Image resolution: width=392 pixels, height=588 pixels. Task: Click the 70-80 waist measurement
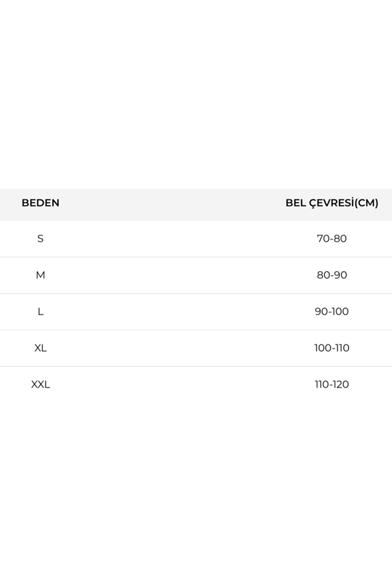coord(332,238)
